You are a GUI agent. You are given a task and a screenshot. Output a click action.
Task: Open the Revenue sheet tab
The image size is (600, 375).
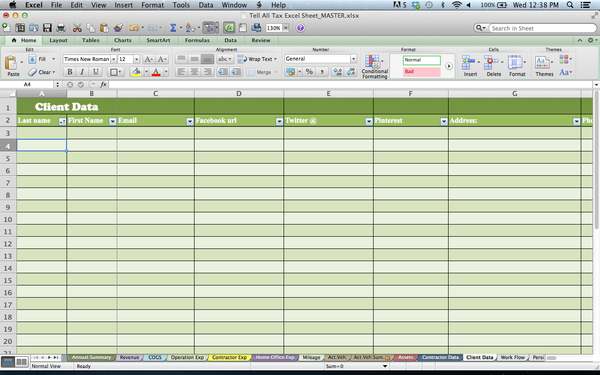pos(129,357)
